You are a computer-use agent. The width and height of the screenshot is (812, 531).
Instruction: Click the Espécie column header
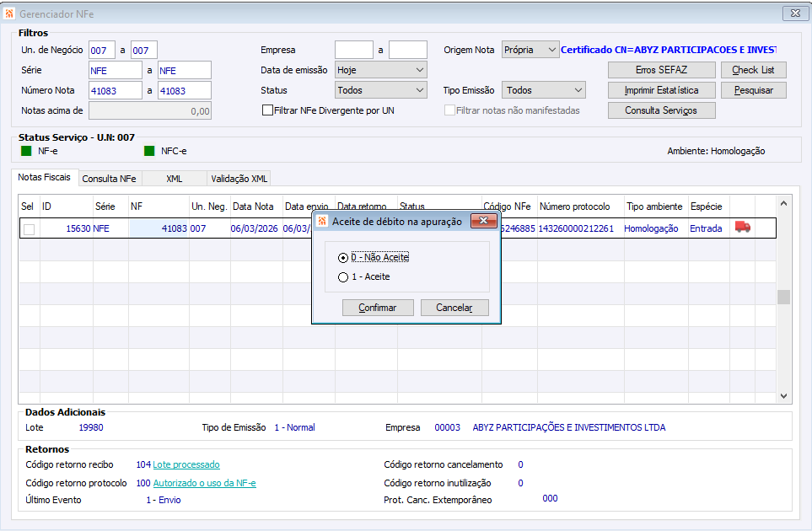[709, 206]
